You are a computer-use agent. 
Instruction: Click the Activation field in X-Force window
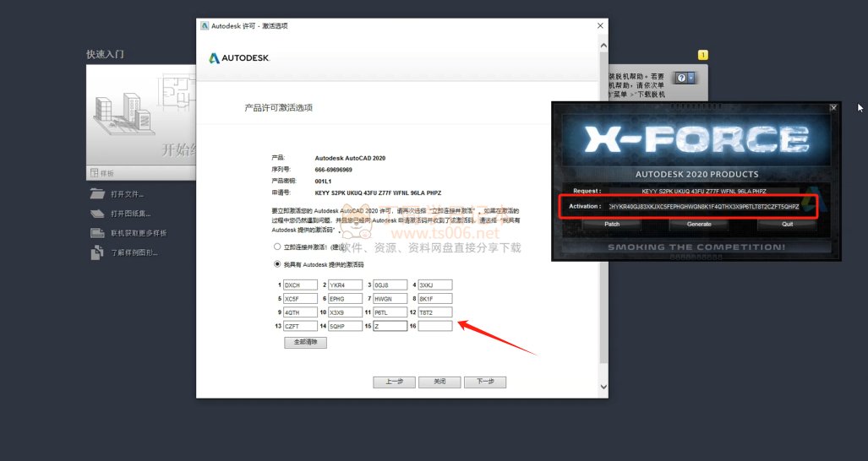(x=704, y=207)
